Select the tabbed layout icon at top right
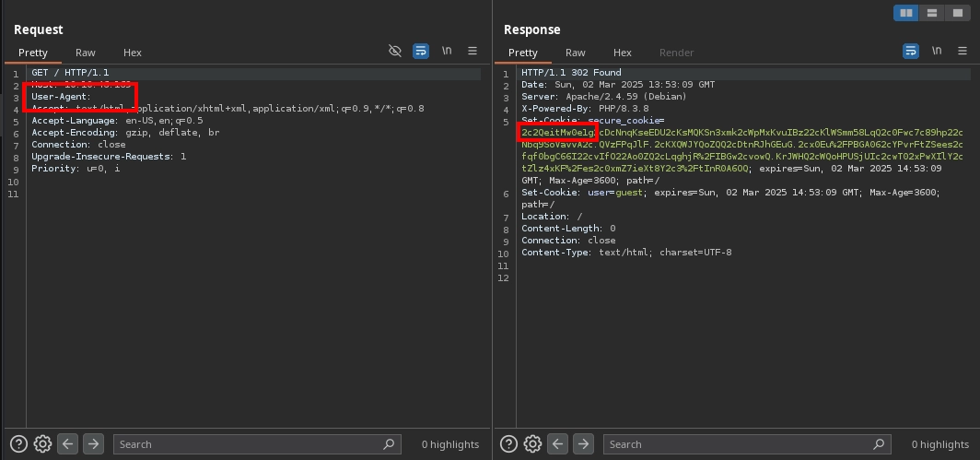The image size is (980, 460). click(958, 13)
